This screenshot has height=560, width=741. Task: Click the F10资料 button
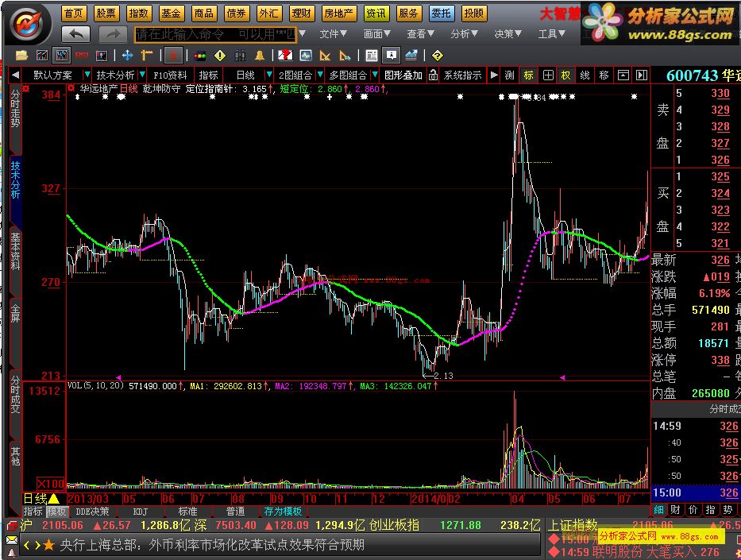170,75
